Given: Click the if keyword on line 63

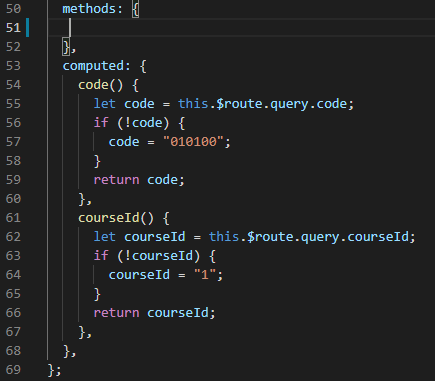Looking at the screenshot, I should 101,256.
